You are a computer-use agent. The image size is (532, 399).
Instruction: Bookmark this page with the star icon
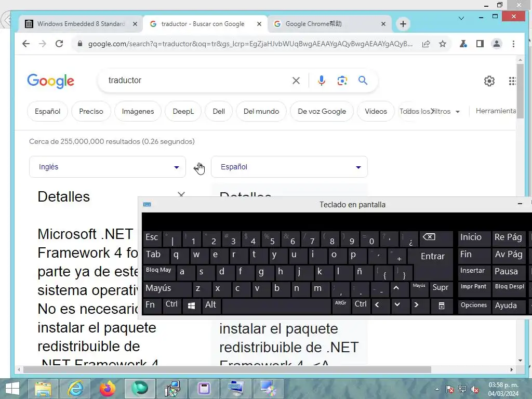[443, 44]
